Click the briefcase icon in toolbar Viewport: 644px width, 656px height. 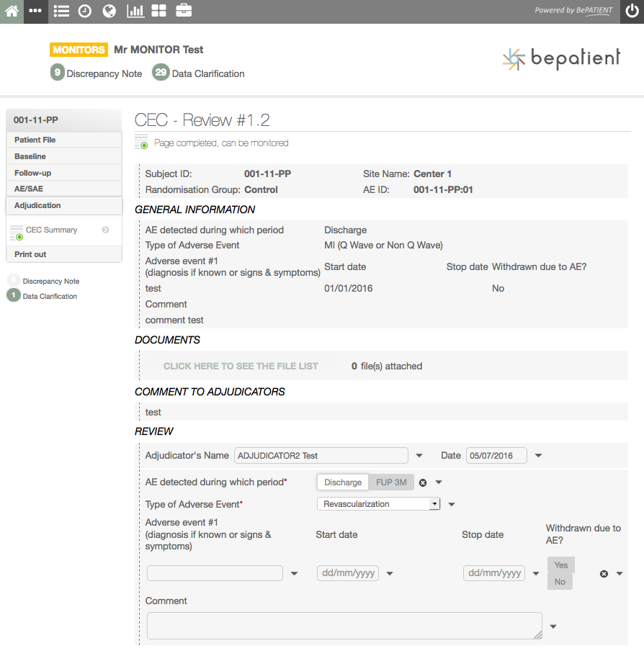[x=184, y=12]
